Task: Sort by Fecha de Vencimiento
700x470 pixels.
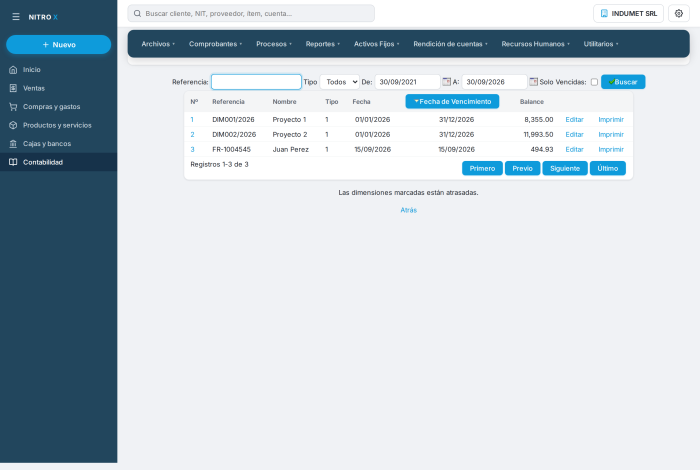Action: click(452, 101)
